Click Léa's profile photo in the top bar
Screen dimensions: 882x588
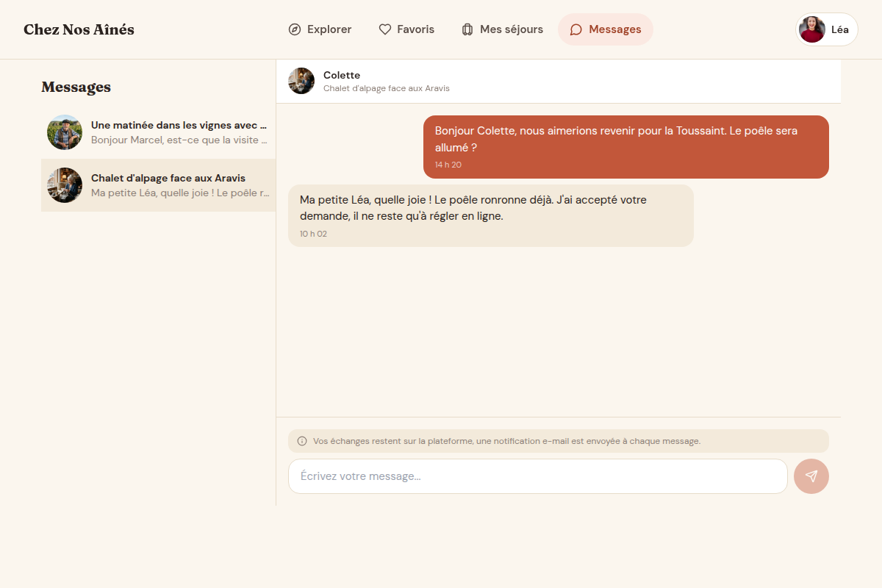click(812, 29)
